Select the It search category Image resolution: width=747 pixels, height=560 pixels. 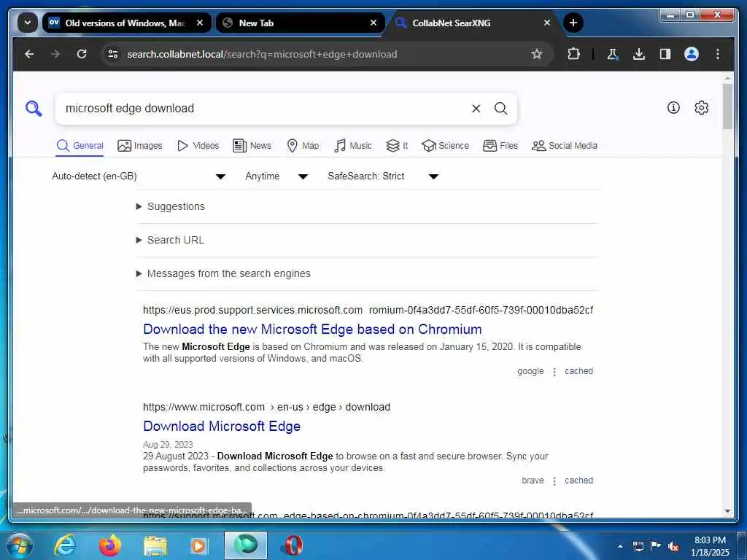coord(396,146)
